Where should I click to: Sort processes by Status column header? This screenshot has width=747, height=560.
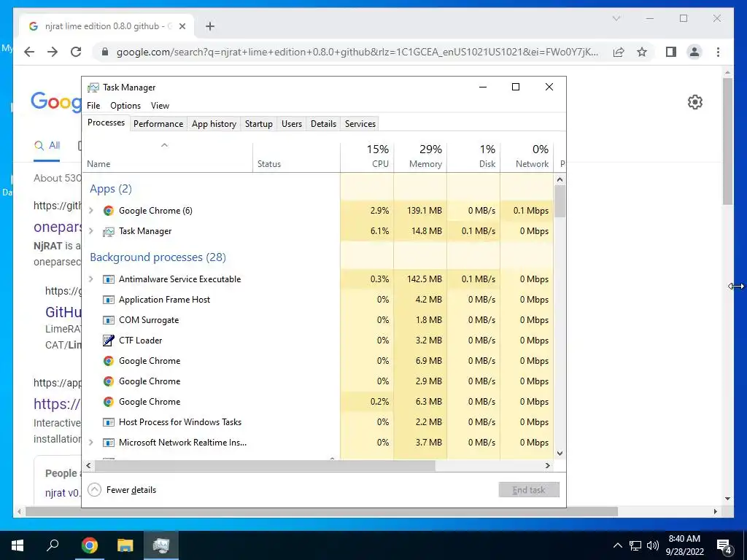[296, 157]
